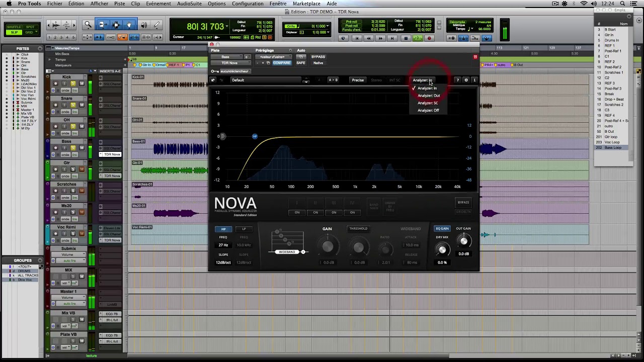Click the Precise quality button
Viewport: 644px width, 362px height.
(358, 80)
